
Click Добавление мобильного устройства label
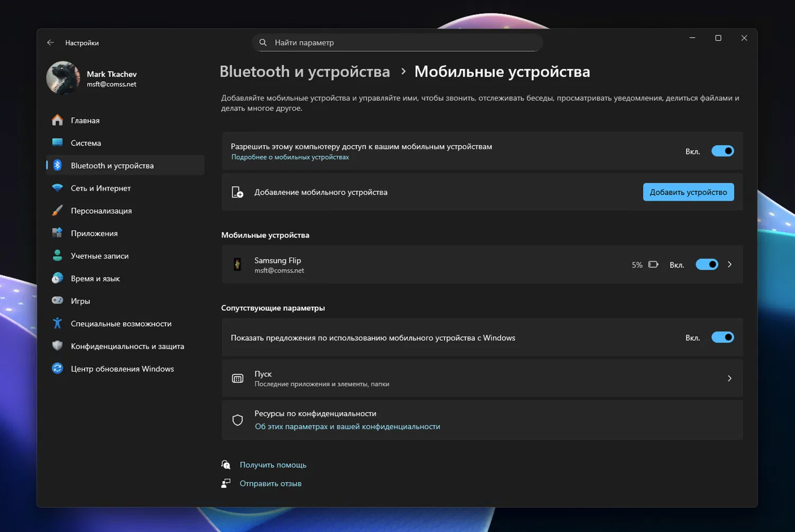click(321, 192)
